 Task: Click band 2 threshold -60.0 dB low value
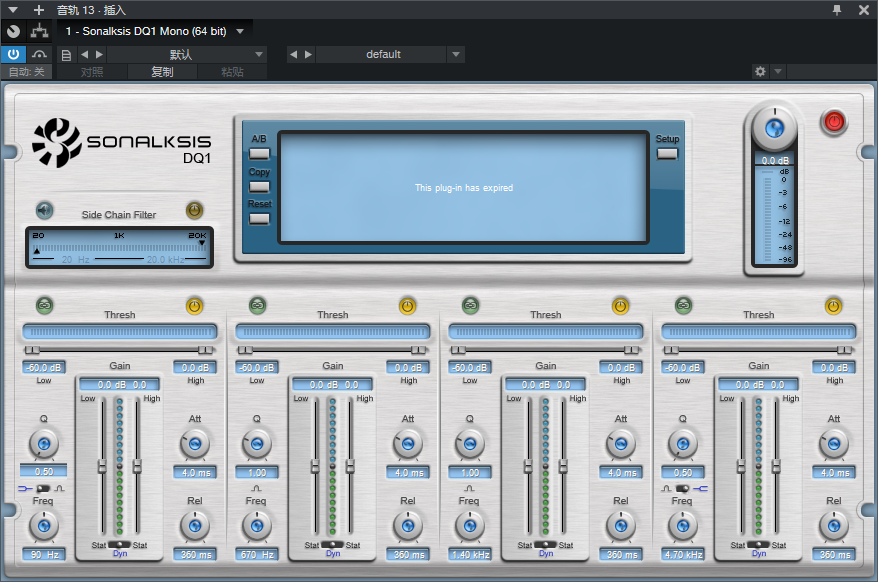click(x=257, y=367)
